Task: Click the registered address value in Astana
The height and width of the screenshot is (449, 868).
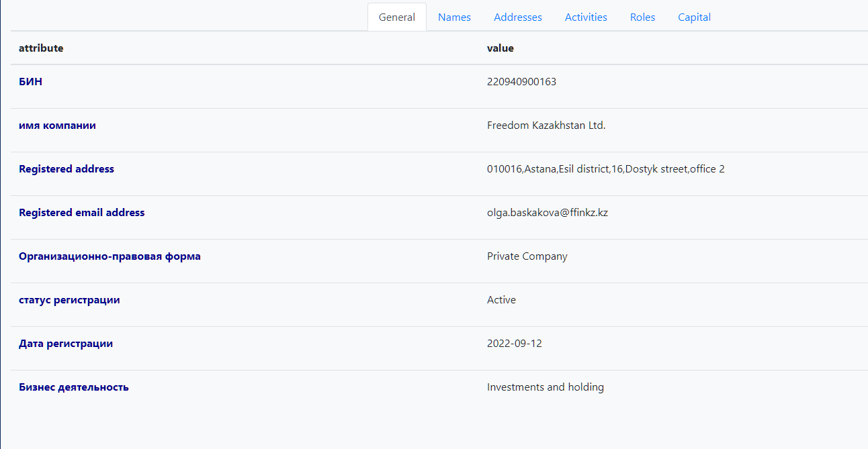Action: click(605, 169)
